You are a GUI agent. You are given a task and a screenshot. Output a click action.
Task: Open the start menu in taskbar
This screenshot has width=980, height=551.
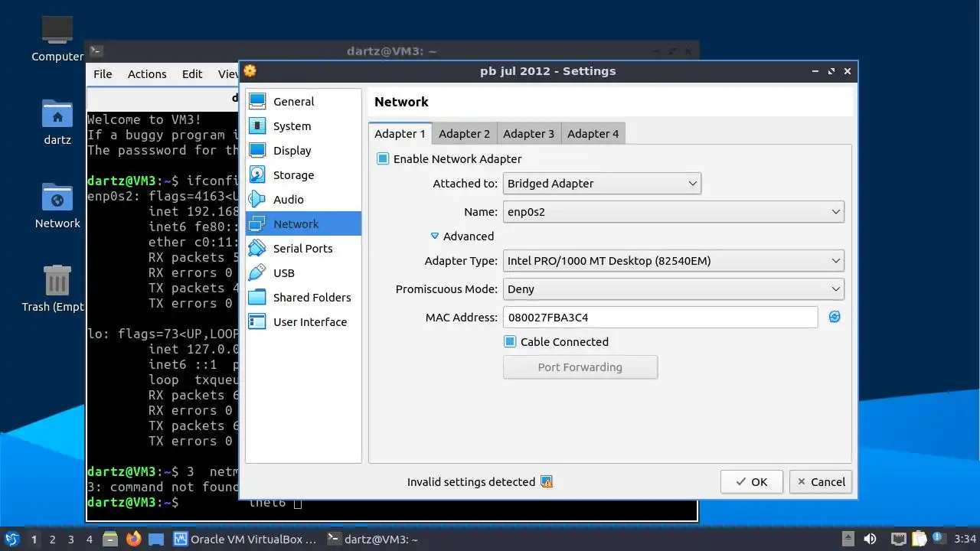[11, 540]
